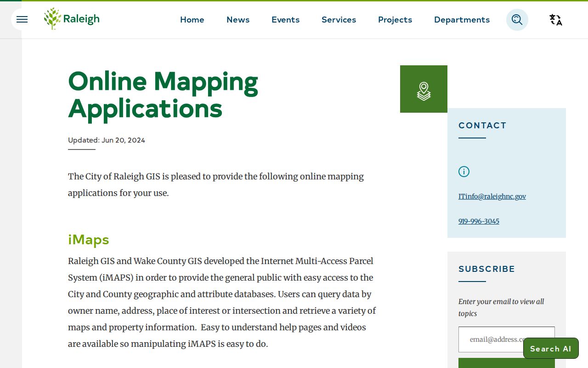Open the News menu item

coord(238,20)
